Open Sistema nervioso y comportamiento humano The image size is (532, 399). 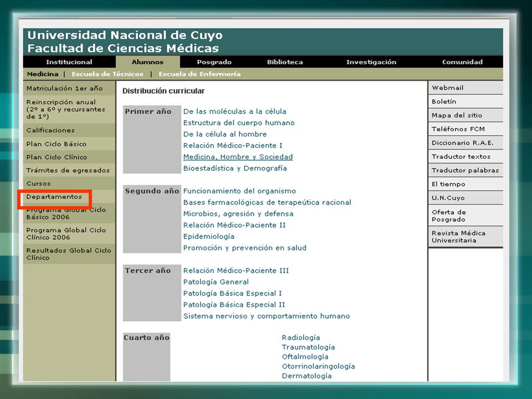pos(267,316)
